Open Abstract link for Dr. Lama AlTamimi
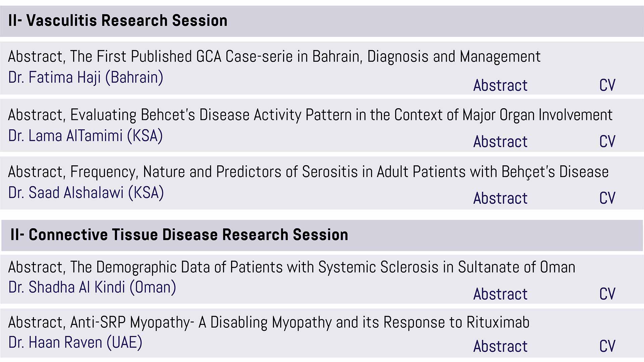The image size is (644, 362). pos(500,142)
